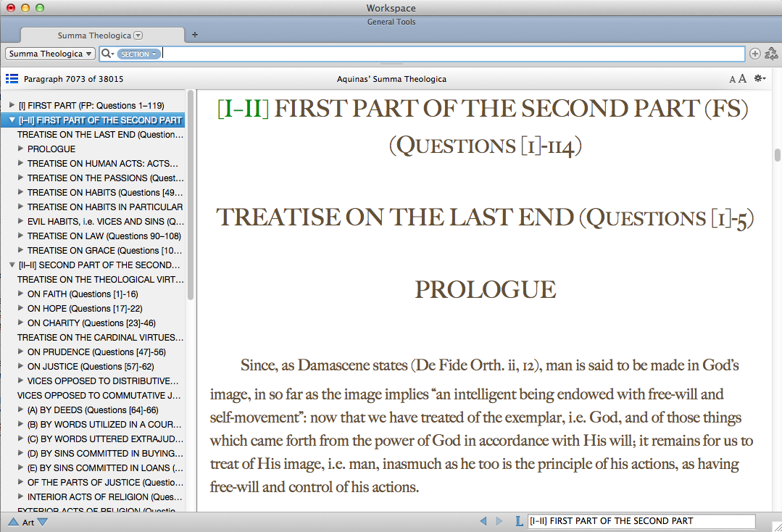Screen dimensions: 782x532
Task: Open the Summa Theologica tab menu arrow
Action: point(138,36)
